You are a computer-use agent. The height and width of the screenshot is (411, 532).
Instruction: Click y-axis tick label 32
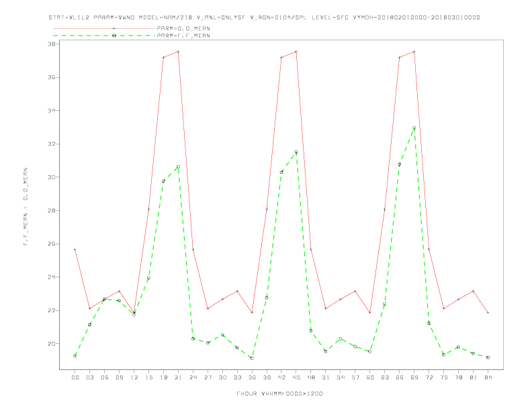pyautogui.click(x=52, y=144)
